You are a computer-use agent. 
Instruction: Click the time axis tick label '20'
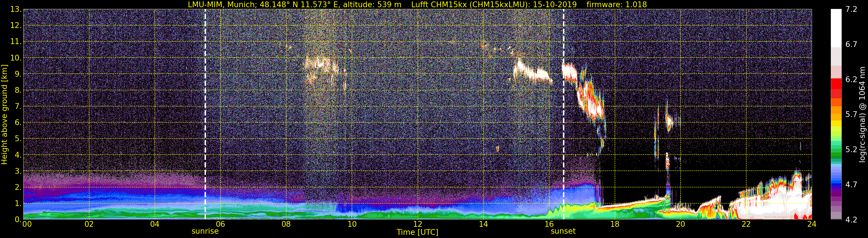pyautogui.click(x=680, y=224)
